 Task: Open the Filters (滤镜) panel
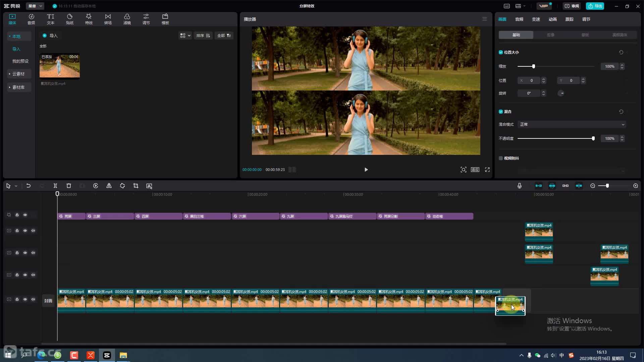127,19
